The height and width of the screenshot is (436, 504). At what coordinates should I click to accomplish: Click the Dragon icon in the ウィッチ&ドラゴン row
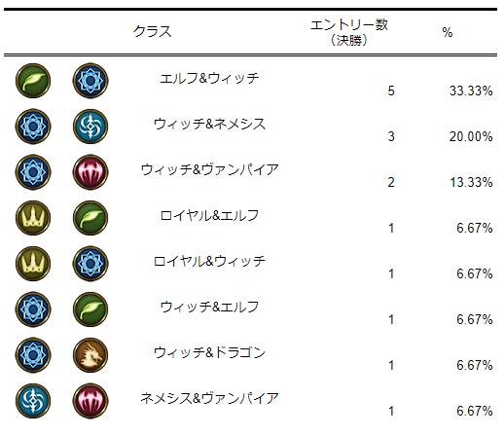pyautogui.click(x=90, y=355)
